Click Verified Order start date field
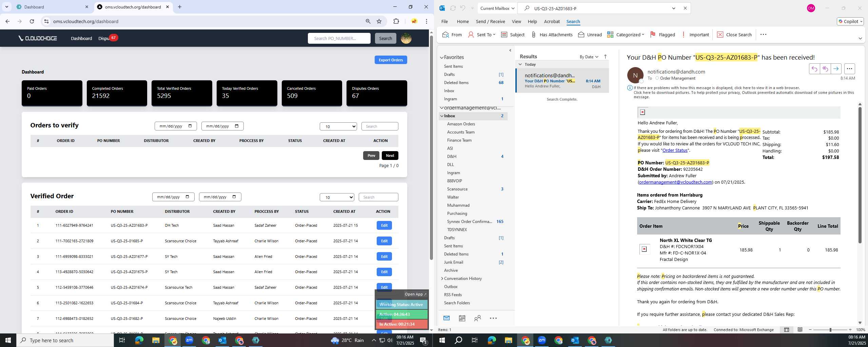The image size is (868, 347). [173, 197]
